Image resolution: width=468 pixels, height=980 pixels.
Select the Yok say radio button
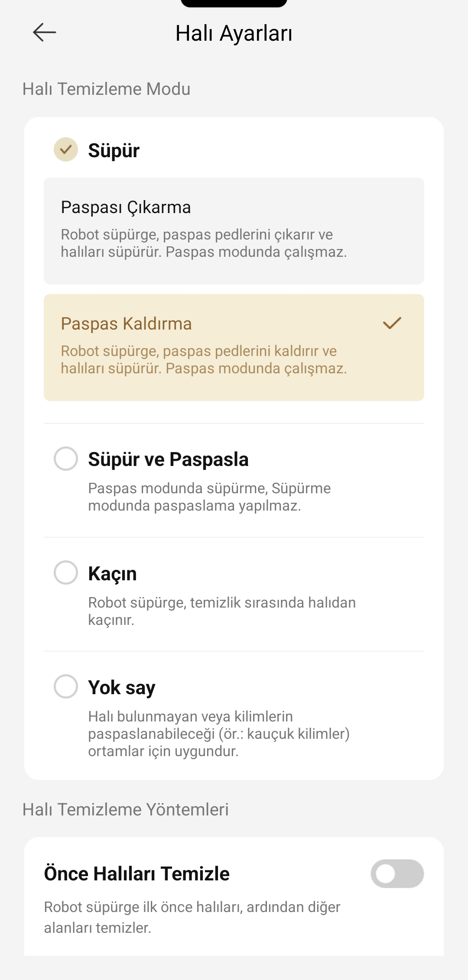click(66, 686)
